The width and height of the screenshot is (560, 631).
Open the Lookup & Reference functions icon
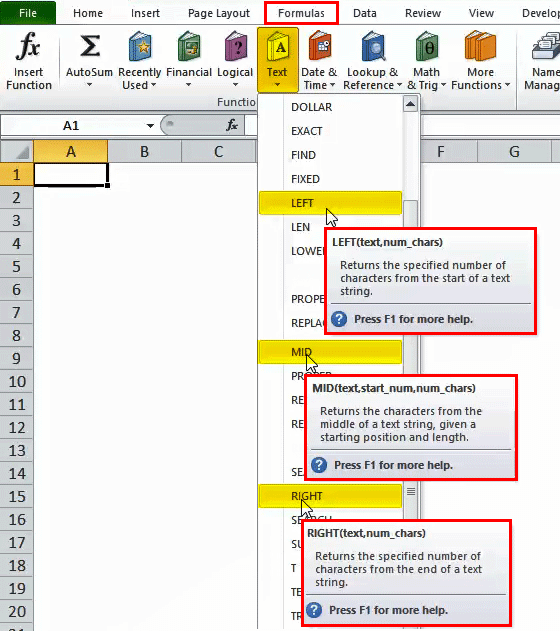[x=373, y=46]
